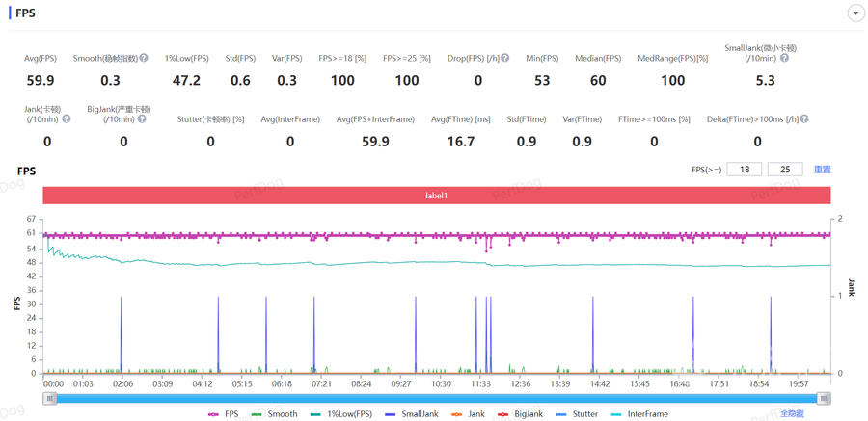
Task: Toggle Smooth series in chart legend
Action: pos(274,414)
